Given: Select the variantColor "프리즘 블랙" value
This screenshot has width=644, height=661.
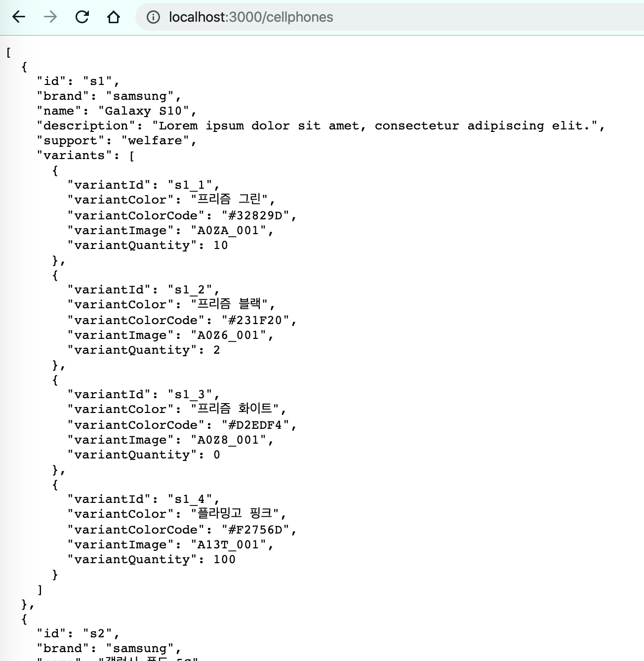Looking at the screenshot, I should click(x=229, y=304).
